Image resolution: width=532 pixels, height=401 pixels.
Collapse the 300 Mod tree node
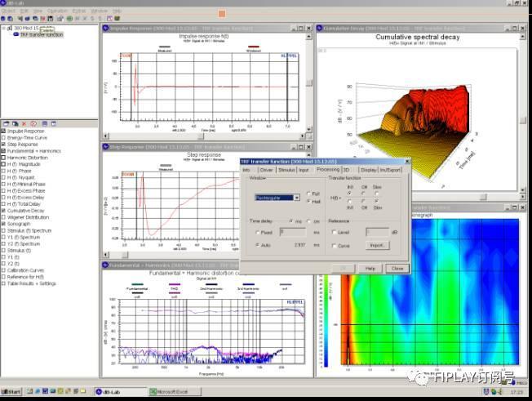[x=4, y=29]
